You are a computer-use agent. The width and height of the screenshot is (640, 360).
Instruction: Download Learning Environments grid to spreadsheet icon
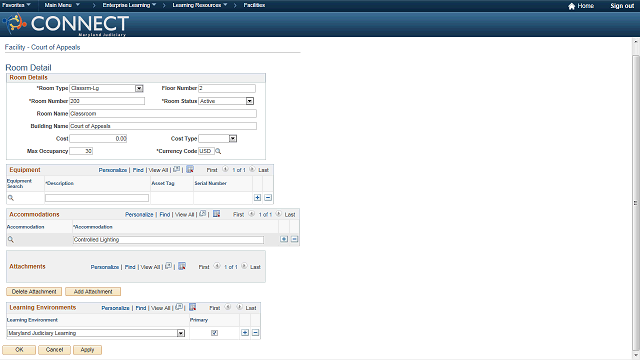pyautogui.click(x=193, y=307)
